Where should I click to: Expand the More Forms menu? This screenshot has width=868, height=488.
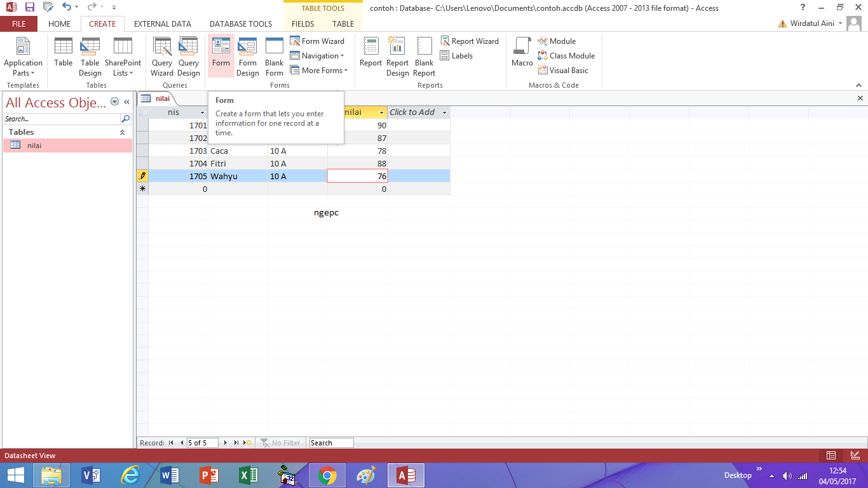pos(319,70)
